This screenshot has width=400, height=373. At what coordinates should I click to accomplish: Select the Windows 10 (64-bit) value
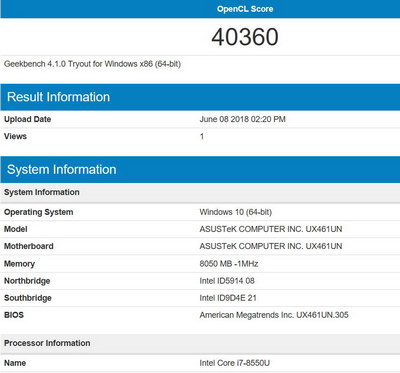pos(236,212)
